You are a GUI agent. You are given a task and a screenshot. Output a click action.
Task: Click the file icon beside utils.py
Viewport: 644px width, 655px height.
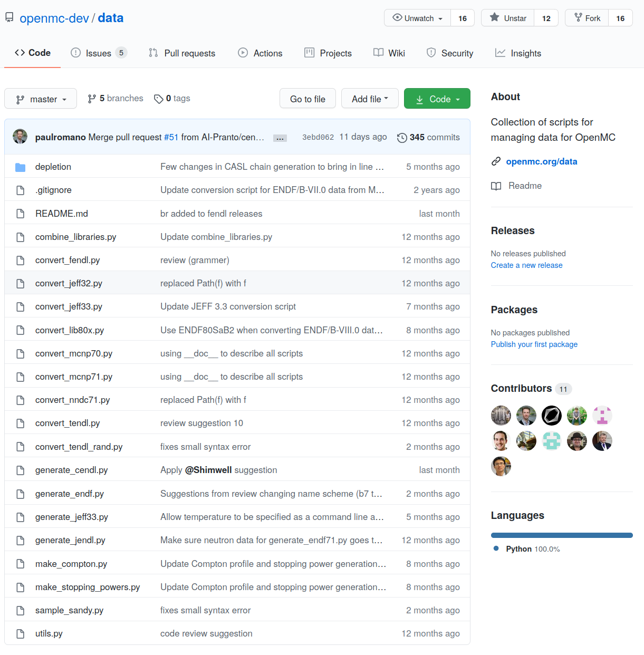point(20,634)
